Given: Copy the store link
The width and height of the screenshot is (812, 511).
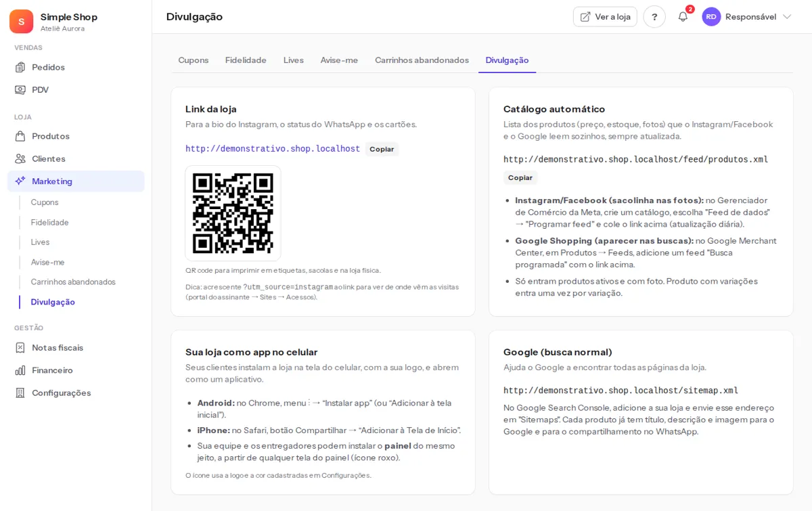Looking at the screenshot, I should pos(382,149).
